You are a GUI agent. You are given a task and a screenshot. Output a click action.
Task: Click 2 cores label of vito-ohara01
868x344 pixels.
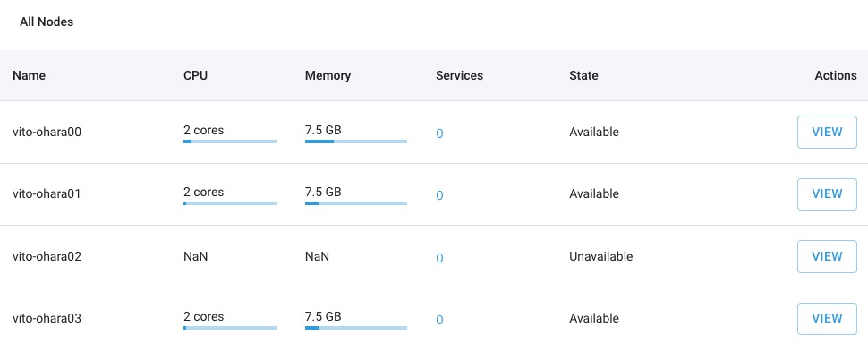coord(204,193)
